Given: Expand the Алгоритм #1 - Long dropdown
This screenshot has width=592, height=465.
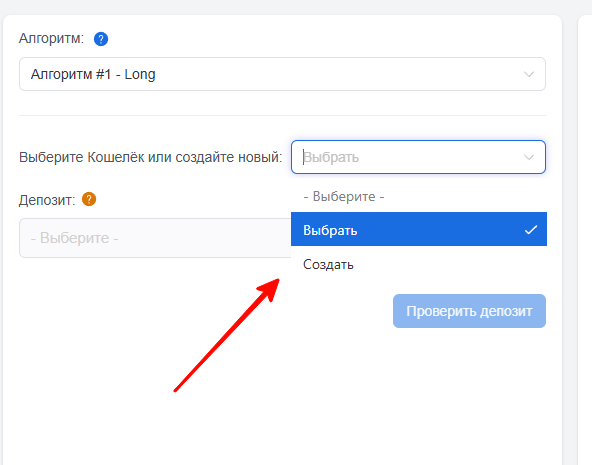Looking at the screenshot, I should [x=282, y=74].
